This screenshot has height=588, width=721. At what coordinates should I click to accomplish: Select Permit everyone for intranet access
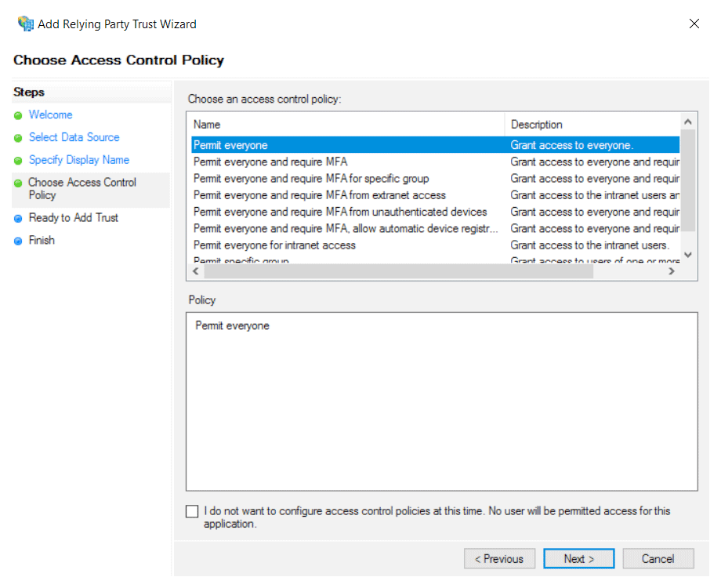pos(274,245)
